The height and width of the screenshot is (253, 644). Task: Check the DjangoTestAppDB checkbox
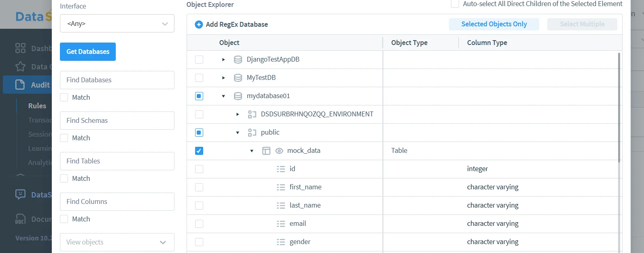pos(199,60)
